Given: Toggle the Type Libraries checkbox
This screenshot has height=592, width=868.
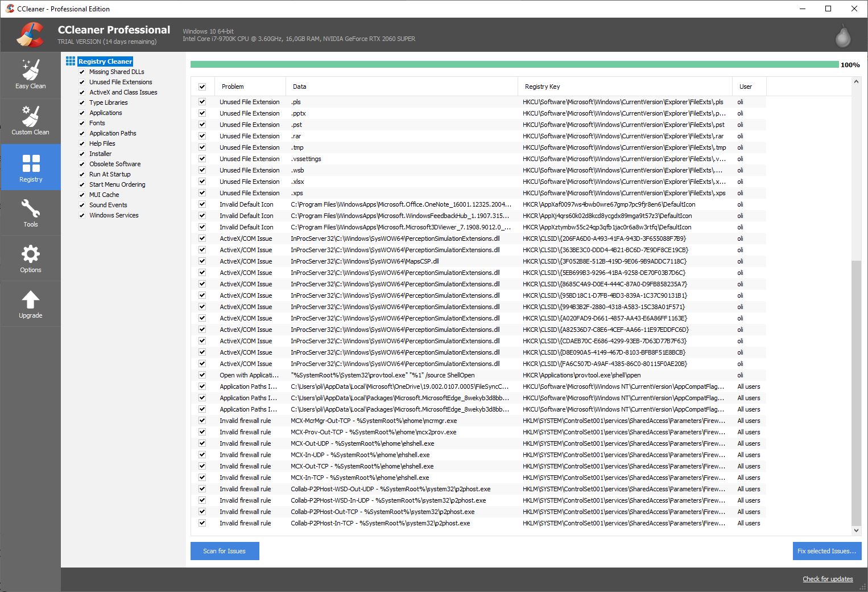Looking at the screenshot, I should coord(82,102).
